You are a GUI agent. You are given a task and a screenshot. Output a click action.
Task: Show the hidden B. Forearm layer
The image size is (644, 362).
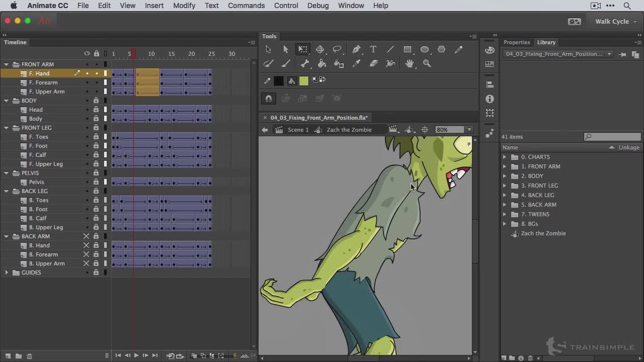tap(86, 254)
